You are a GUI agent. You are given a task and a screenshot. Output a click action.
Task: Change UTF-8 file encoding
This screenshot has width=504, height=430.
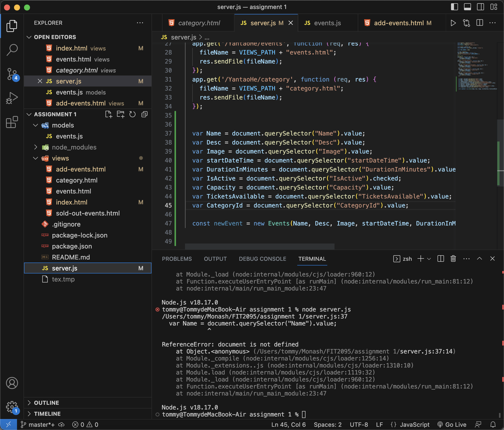coord(359,424)
